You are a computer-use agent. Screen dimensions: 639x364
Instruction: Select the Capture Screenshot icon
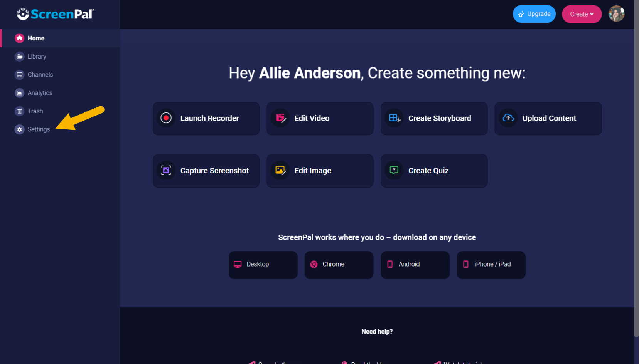coord(166,170)
